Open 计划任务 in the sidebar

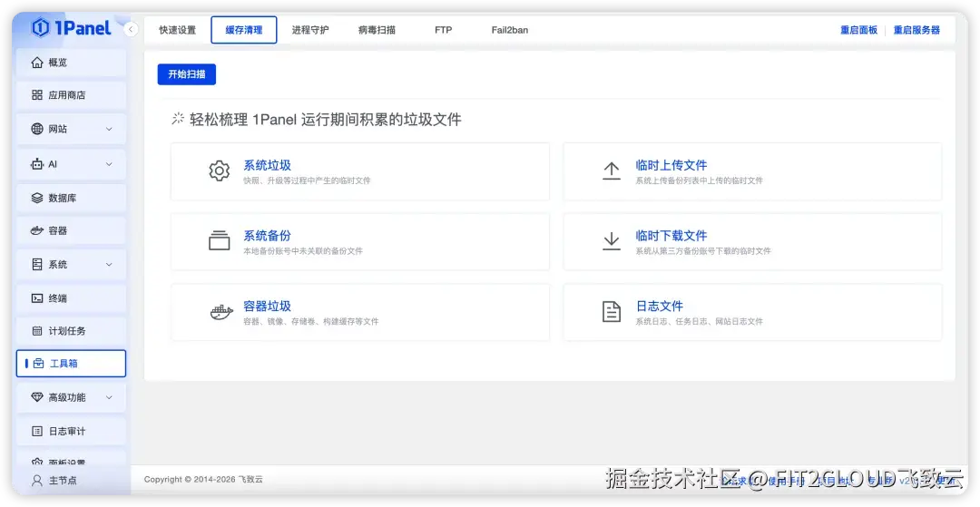click(x=71, y=330)
